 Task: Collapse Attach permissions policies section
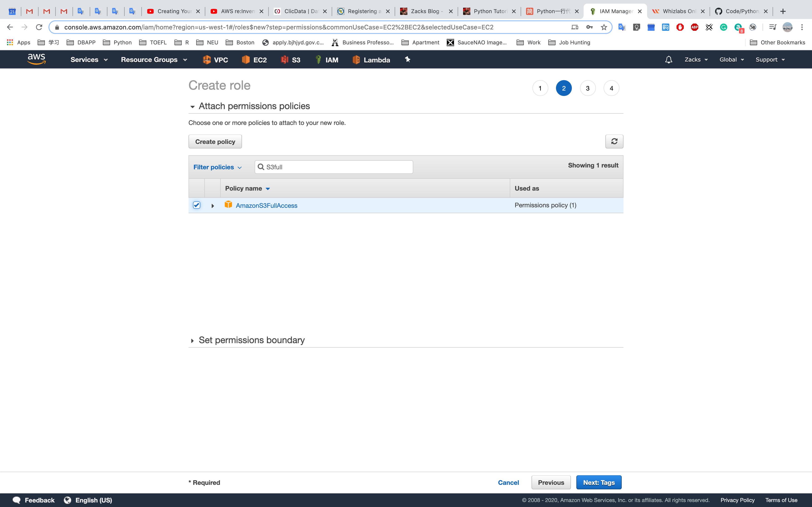pos(192,107)
